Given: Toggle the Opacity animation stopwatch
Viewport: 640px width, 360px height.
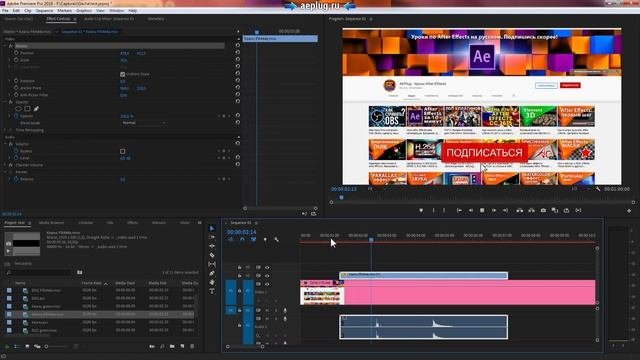Looking at the screenshot, I should point(16,116).
